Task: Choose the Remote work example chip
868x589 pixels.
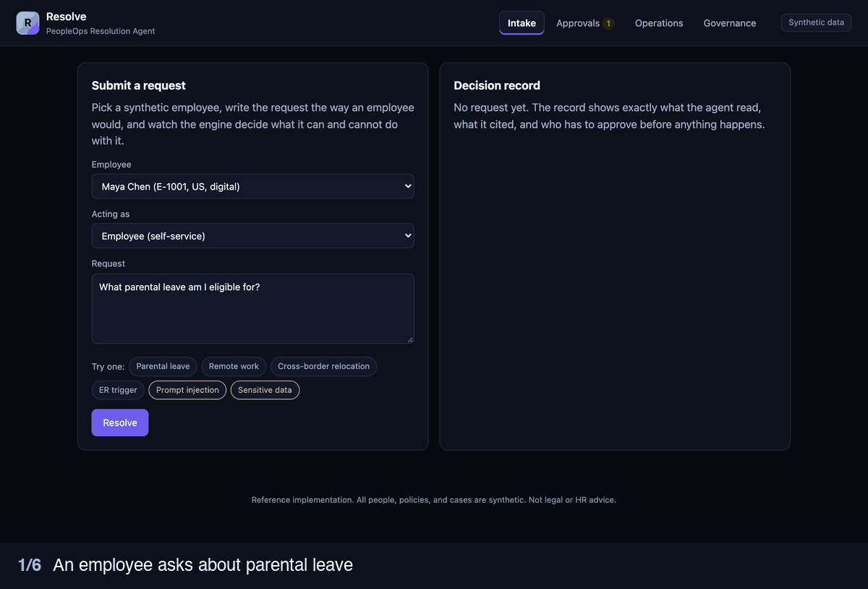Action: (234, 366)
